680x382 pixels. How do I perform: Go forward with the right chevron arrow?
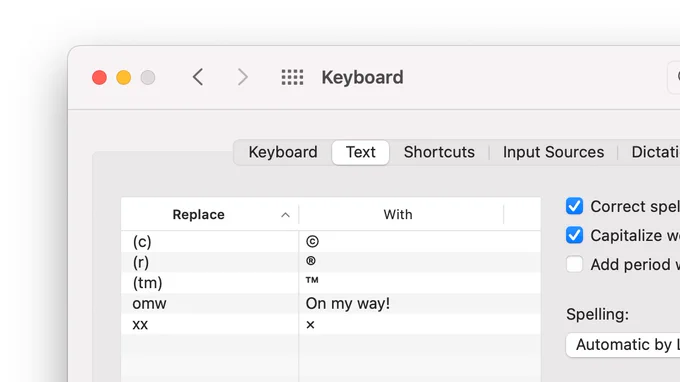pos(242,77)
